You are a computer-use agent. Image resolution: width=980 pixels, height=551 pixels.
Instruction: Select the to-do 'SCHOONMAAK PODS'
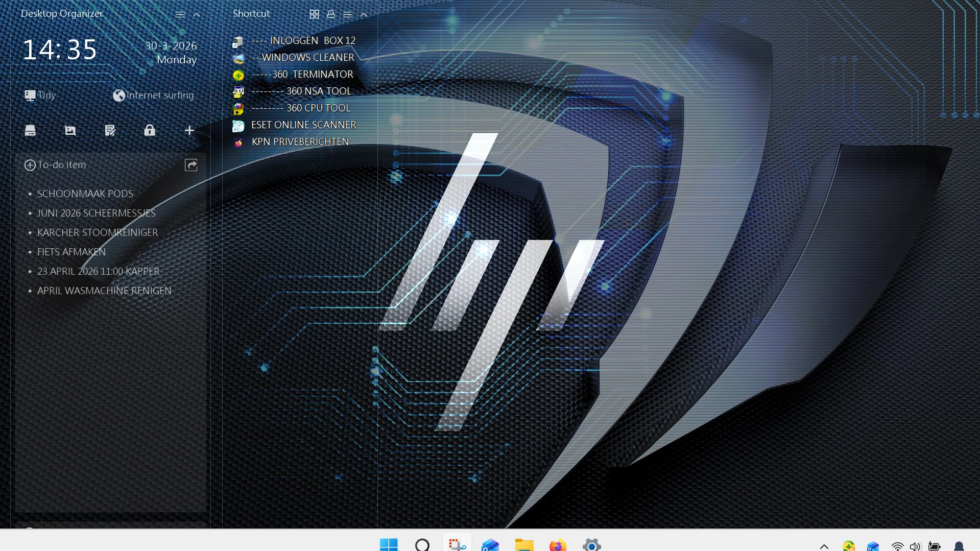tap(85, 194)
